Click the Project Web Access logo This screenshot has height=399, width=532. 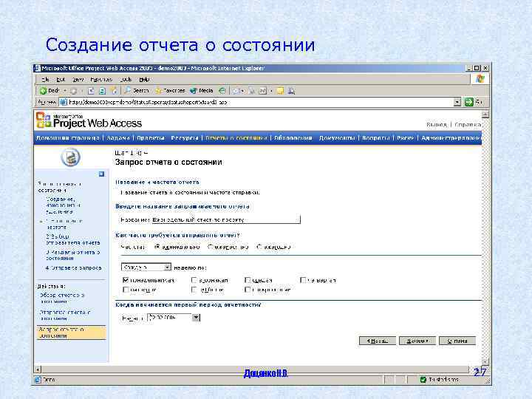(x=89, y=120)
